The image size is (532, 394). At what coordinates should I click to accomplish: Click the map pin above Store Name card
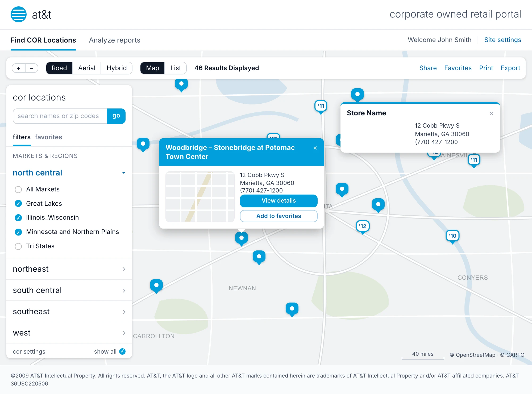pos(358,95)
